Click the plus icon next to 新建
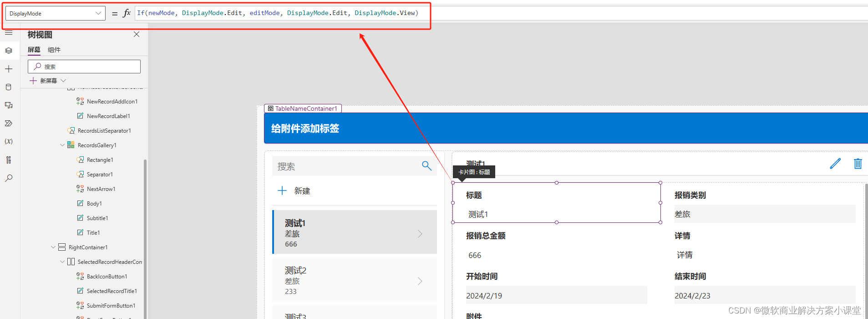The image size is (868, 319). 282,190
